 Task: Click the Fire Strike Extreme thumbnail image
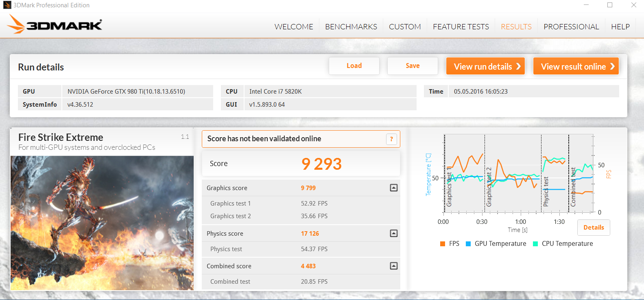[x=102, y=223]
